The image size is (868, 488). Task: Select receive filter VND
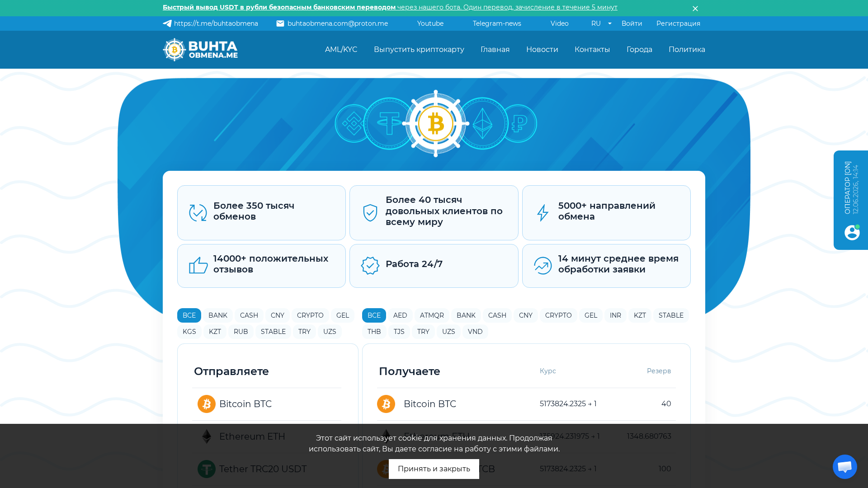pyautogui.click(x=475, y=332)
